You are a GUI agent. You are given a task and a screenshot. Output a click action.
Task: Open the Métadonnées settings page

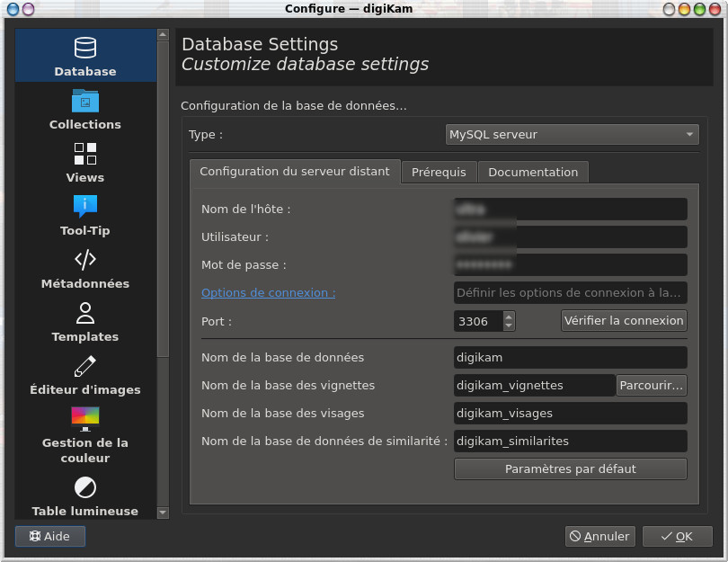click(85, 269)
